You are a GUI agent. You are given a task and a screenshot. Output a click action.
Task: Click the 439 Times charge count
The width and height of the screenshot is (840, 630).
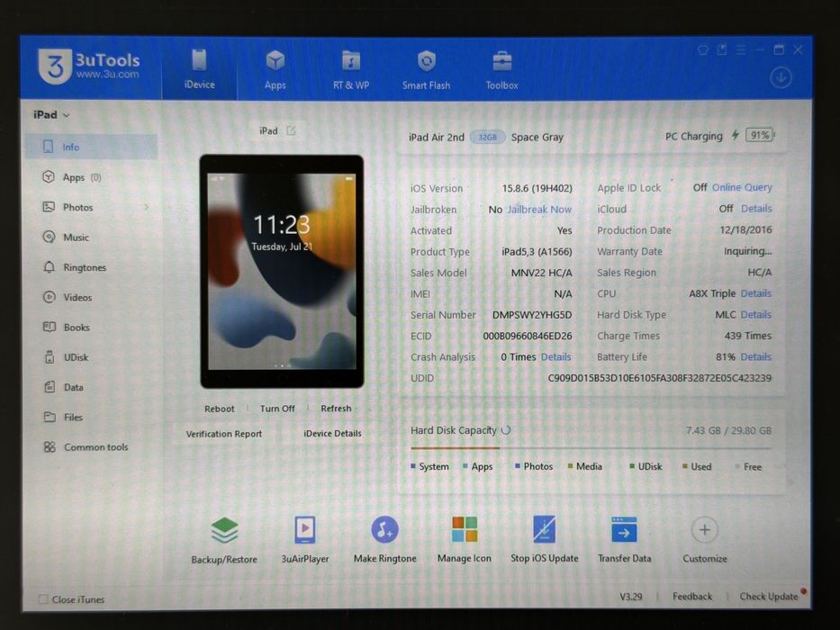[748, 336]
